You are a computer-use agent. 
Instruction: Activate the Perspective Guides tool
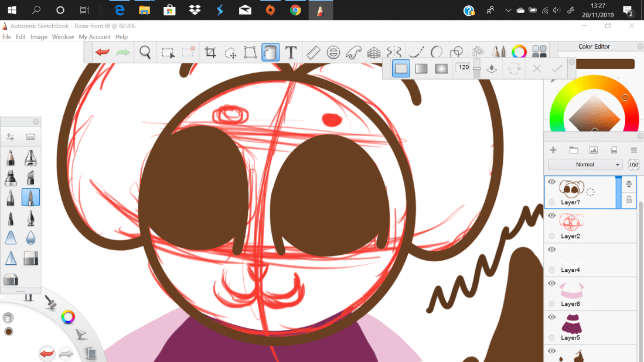pyautogui.click(x=373, y=53)
